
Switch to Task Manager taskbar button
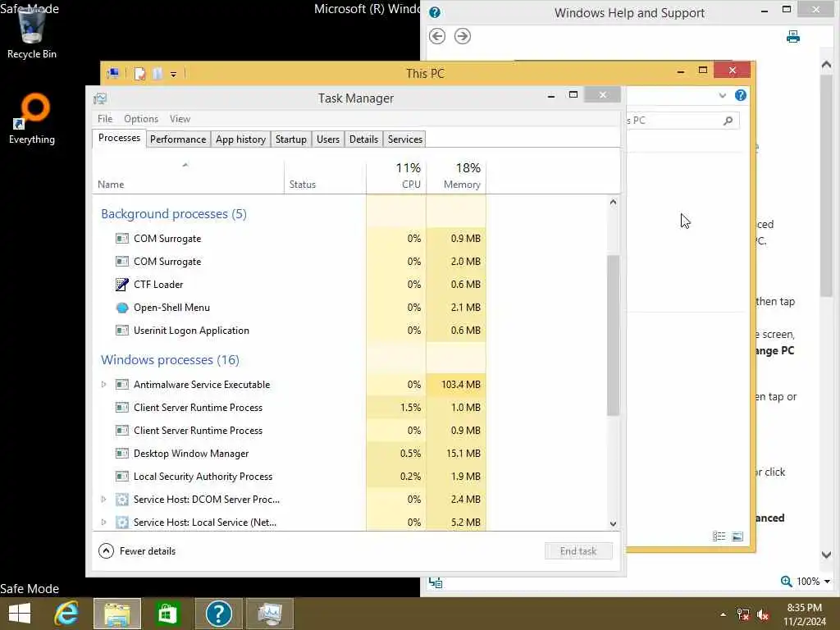click(x=270, y=614)
